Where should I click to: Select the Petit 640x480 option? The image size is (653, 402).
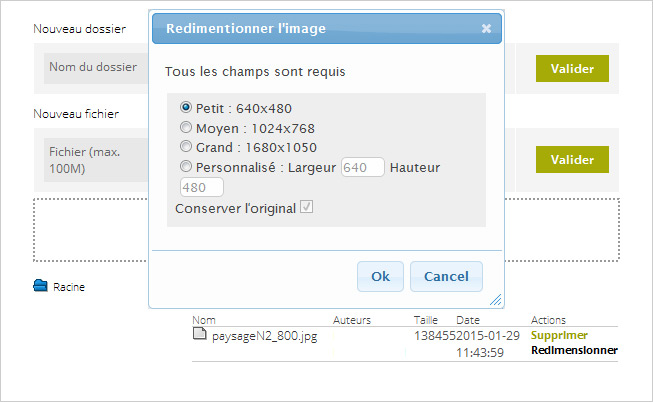point(186,108)
